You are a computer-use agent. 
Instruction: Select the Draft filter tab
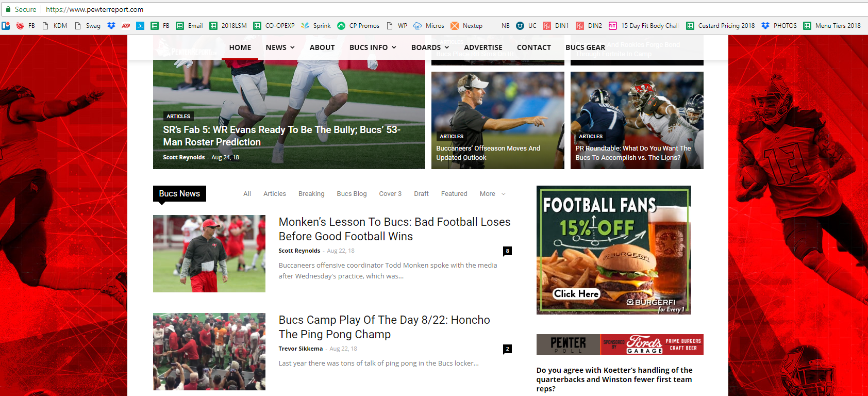point(421,194)
